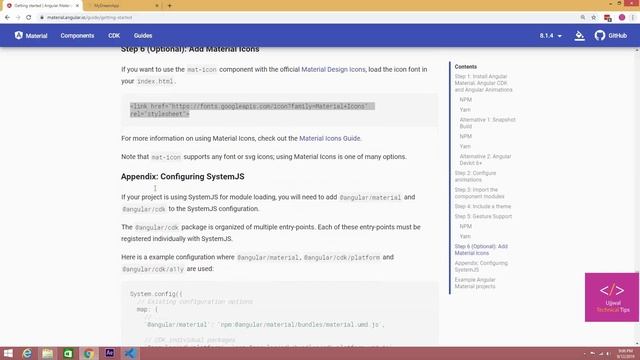Click the system clock in taskbar tray
This screenshot has width=640, height=360.
pos(625,353)
